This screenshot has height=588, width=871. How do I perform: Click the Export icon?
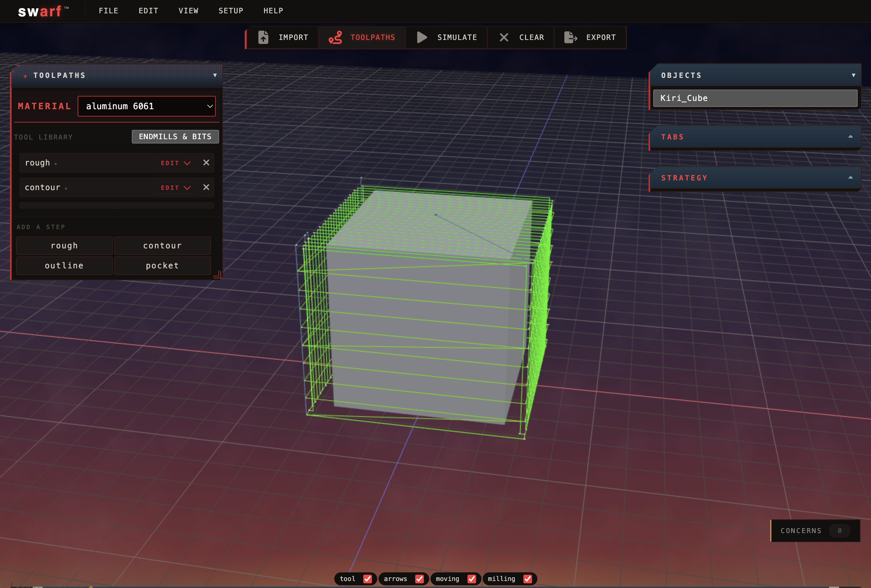click(x=571, y=38)
